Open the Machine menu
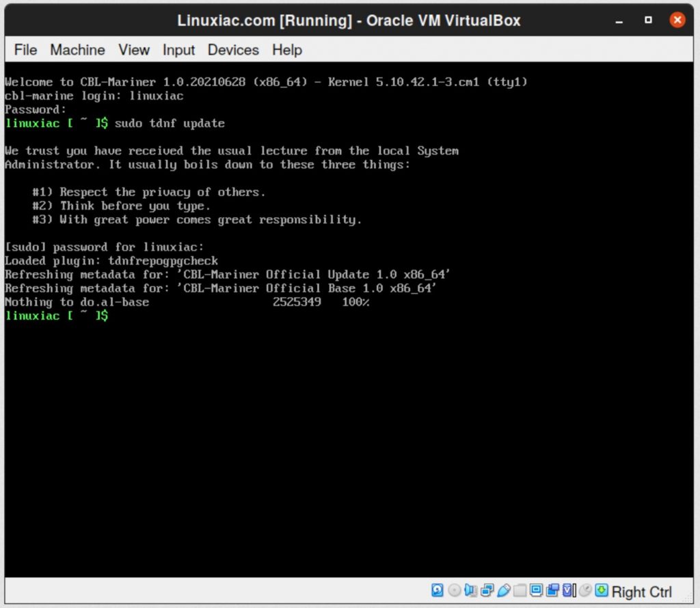 [77, 50]
